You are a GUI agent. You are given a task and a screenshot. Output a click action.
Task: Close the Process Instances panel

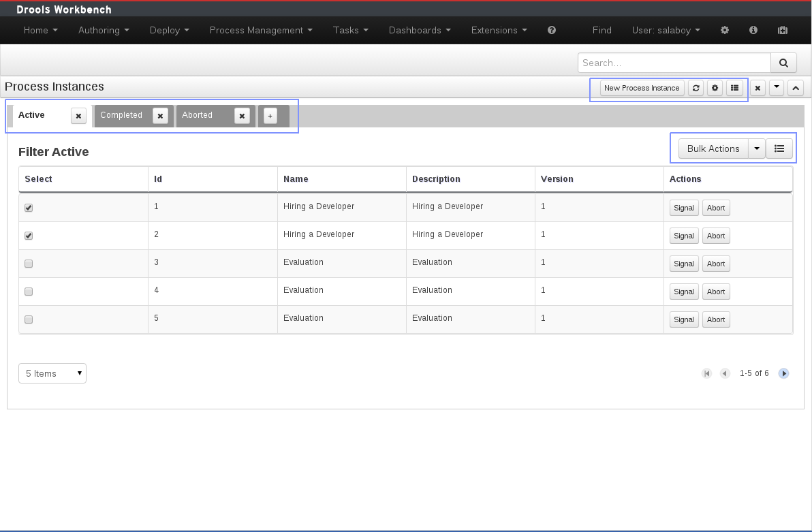(x=758, y=88)
